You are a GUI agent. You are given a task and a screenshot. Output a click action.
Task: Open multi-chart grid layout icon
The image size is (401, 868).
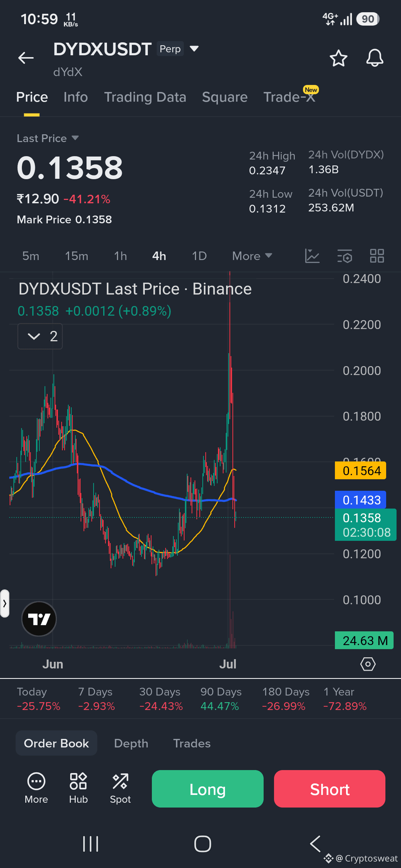[377, 256]
